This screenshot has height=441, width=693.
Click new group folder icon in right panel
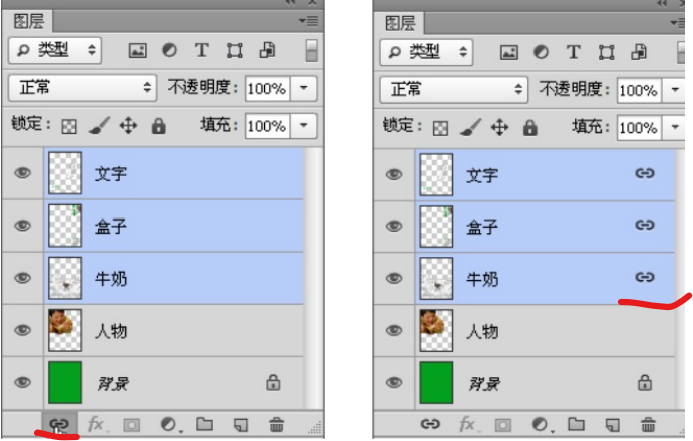(576, 425)
